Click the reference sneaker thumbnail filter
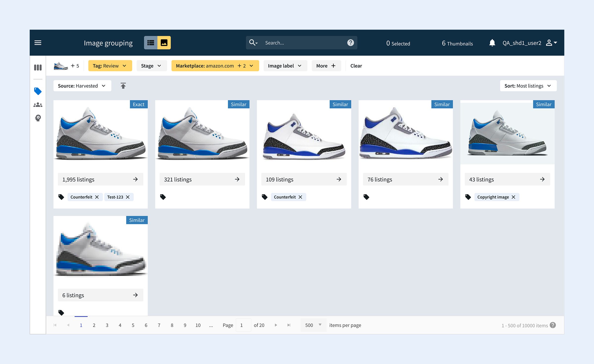This screenshot has width=594, height=364. (61, 66)
